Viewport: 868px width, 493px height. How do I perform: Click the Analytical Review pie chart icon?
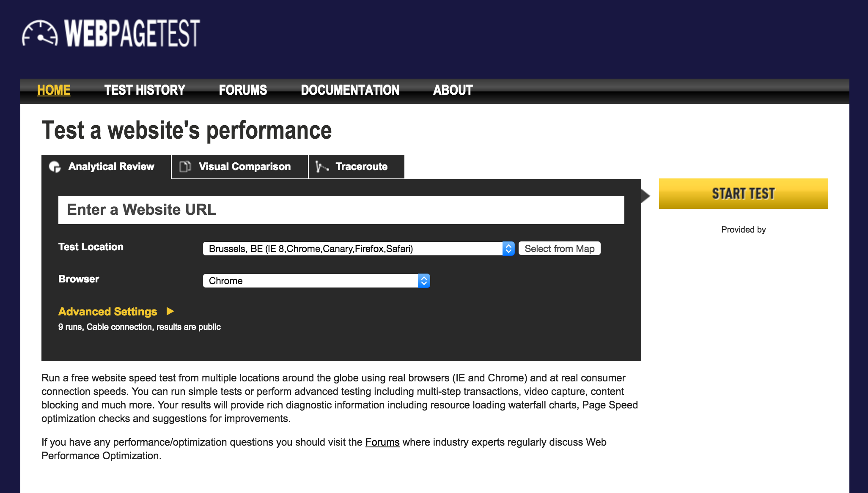[x=55, y=167]
